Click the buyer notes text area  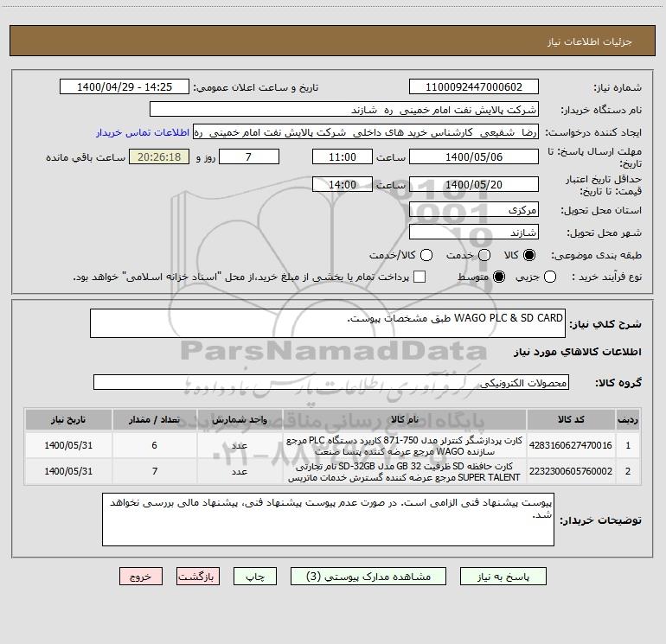pyautogui.click(x=328, y=520)
